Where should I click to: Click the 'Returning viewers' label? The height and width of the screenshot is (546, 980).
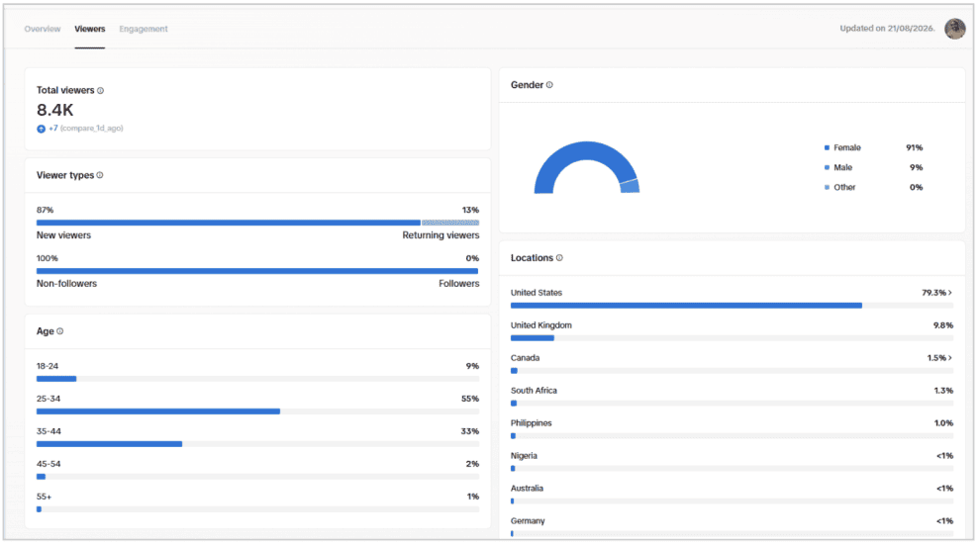[x=441, y=235]
